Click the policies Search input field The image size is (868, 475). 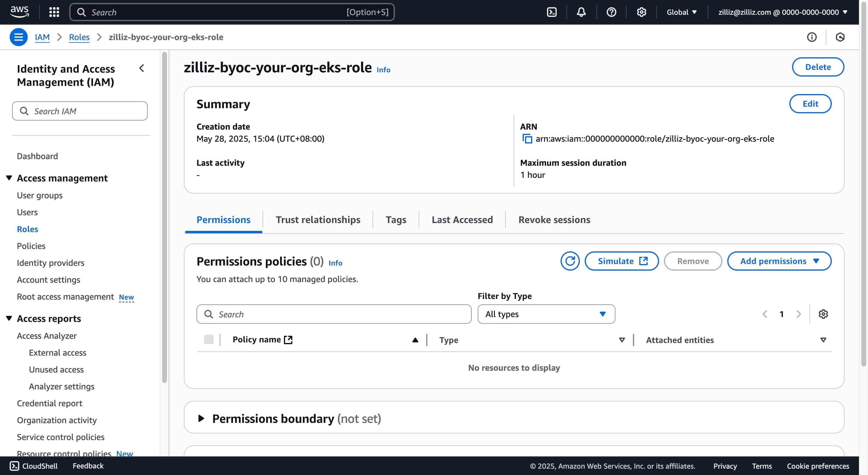click(x=334, y=314)
